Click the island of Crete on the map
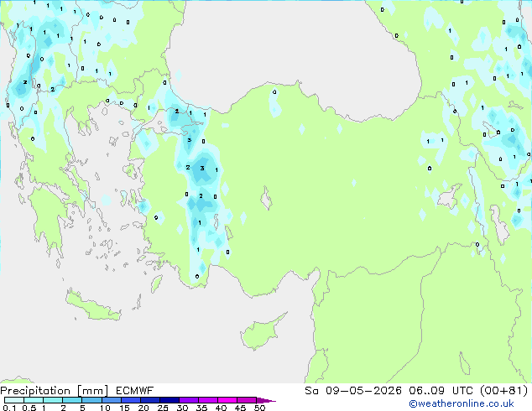 pyautogui.click(x=92, y=307)
